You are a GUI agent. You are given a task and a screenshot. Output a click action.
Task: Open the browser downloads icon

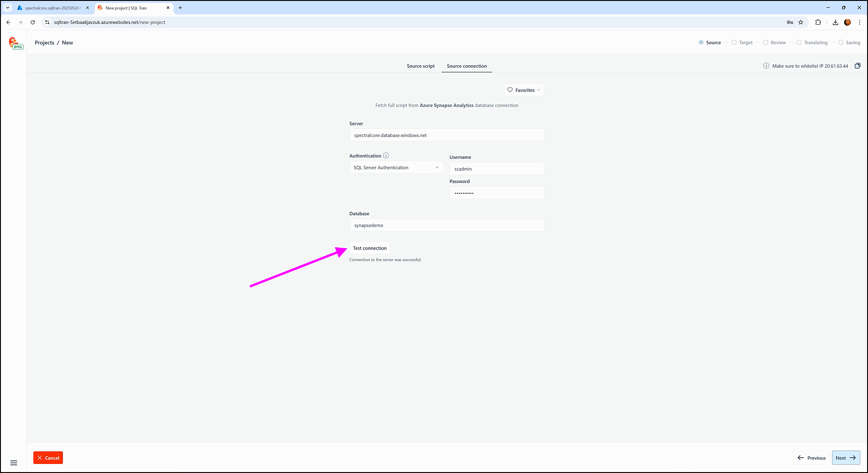(835, 22)
